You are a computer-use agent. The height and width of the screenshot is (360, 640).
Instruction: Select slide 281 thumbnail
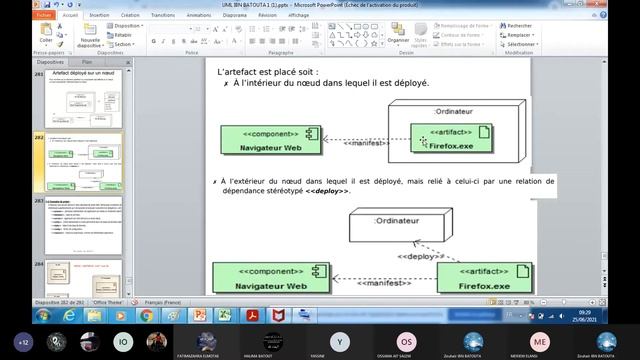coord(83,98)
